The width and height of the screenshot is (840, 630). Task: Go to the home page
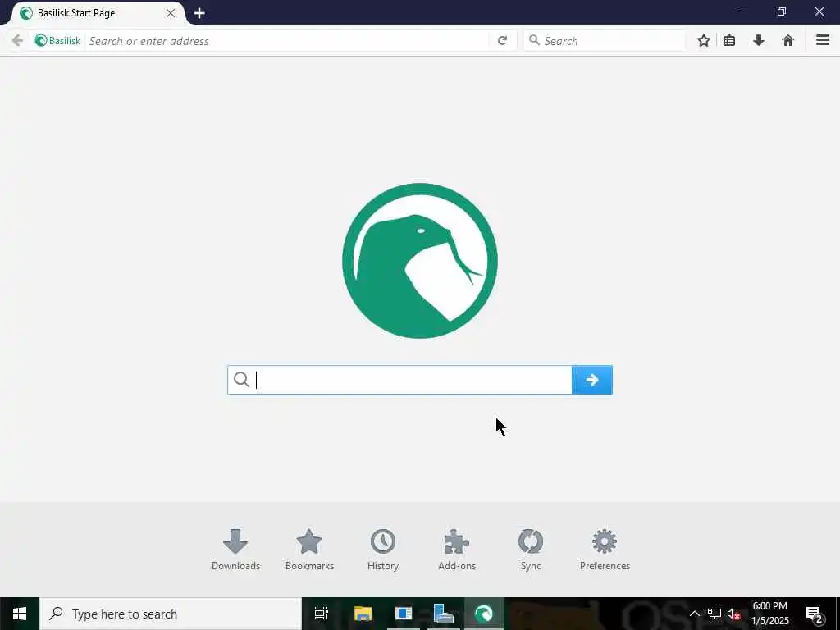click(x=788, y=41)
